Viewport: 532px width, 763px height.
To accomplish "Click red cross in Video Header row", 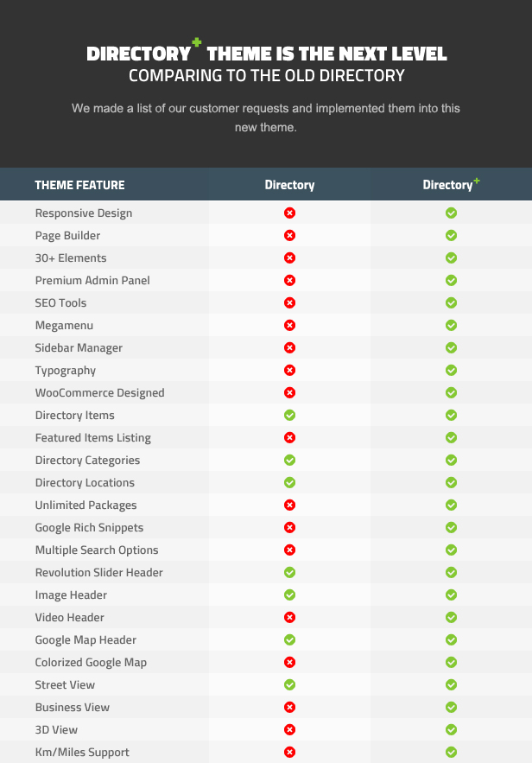I will (290, 618).
